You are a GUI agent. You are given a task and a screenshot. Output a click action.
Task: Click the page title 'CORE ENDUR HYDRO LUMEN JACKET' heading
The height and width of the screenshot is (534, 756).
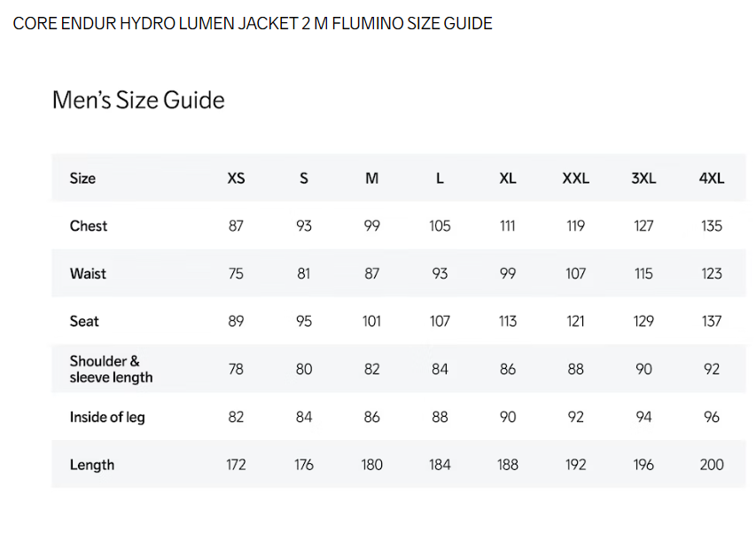(253, 24)
